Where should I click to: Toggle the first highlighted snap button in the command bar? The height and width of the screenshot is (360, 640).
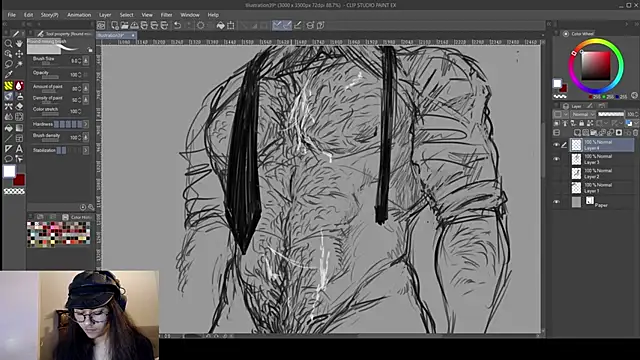coord(277,25)
